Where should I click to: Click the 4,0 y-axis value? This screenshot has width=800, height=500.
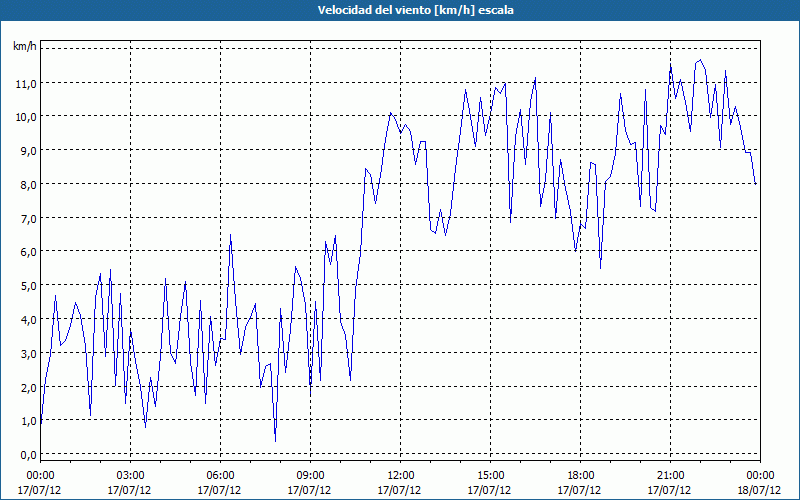tap(28, 319)
